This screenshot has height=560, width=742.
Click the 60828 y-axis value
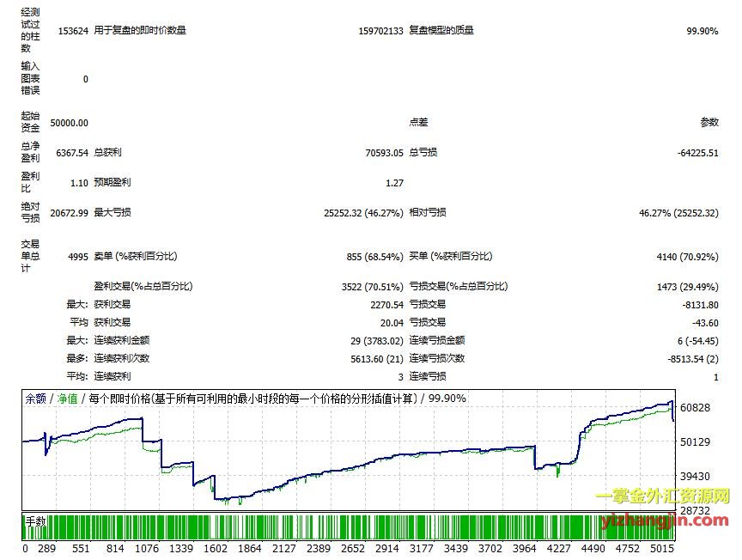point(694,407)
